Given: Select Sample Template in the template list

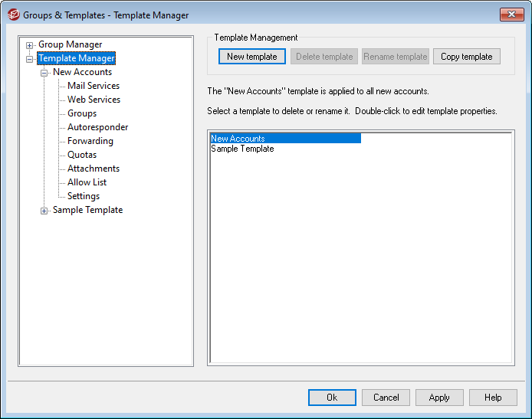Looking at the screenshot, I should [242, 149].
